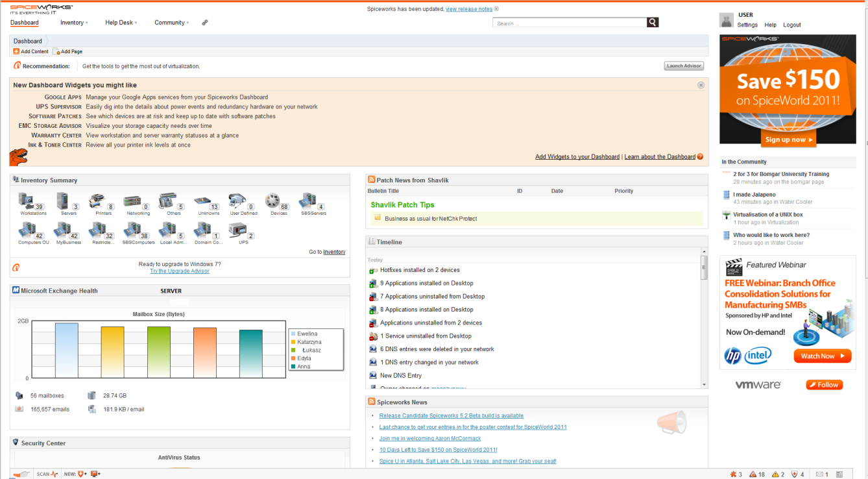Open the Computers OU group icon
Viewport: 868px width, 479px height.
click(x=27, y=230)
